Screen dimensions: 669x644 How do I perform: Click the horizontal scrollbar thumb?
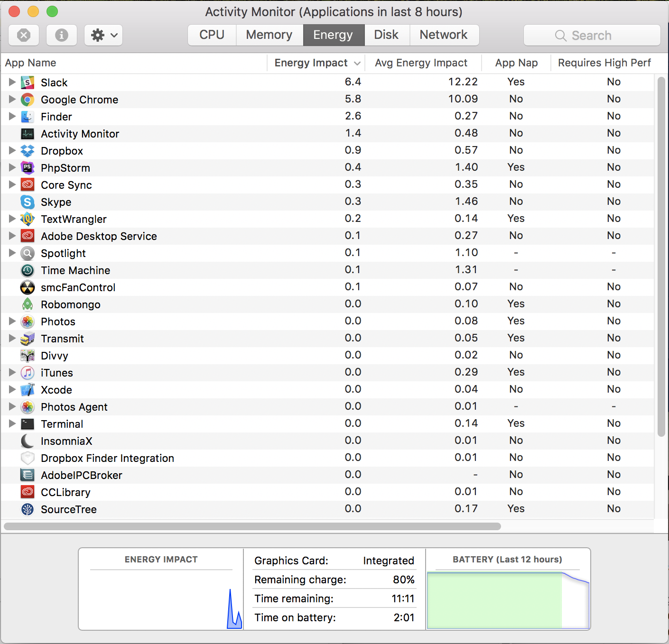click(x=252, y=526)
